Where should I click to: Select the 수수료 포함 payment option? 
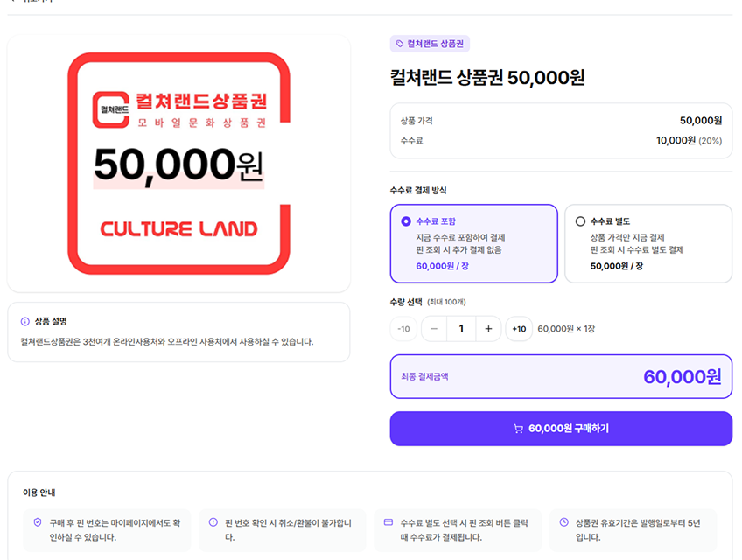[x=473, y=243]
